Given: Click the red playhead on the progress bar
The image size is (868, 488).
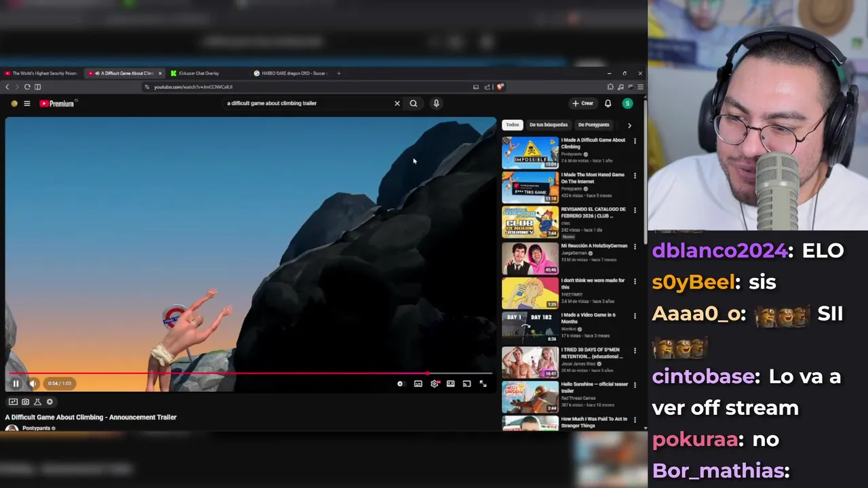Looking at the screenshot, I should [427, 373].
